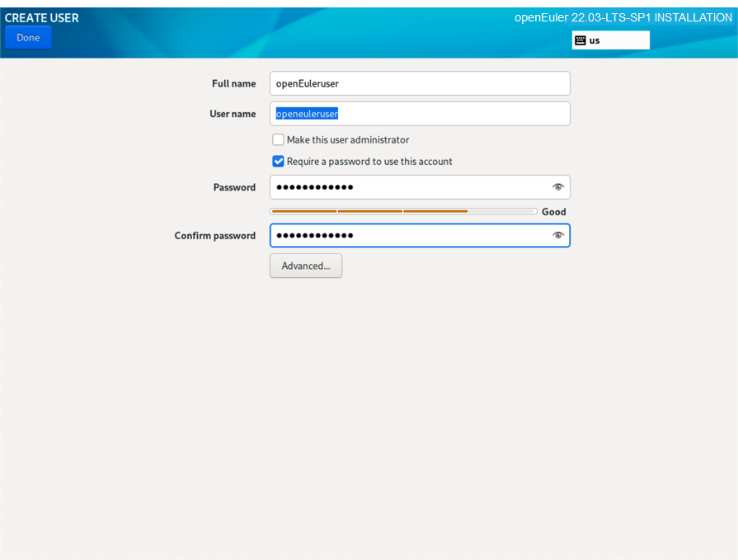Focus the Full name input field
The image size is (738, 560).
pos(419,83)
